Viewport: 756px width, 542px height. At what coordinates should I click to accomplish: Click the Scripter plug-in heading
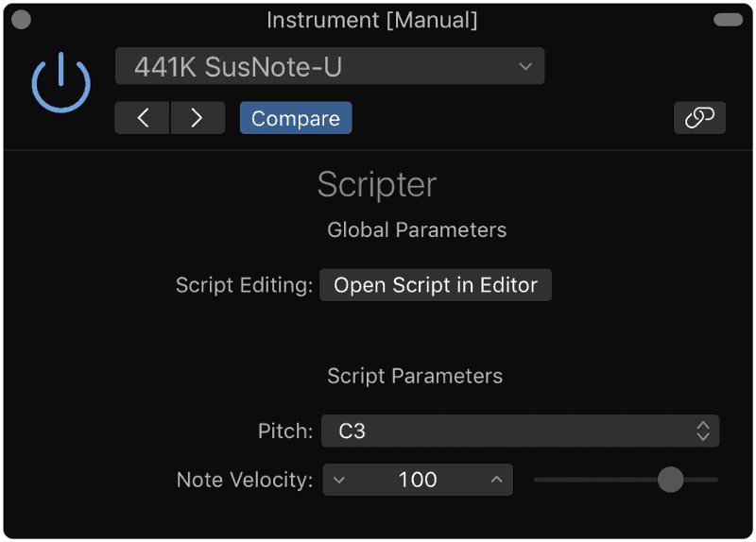377,185
